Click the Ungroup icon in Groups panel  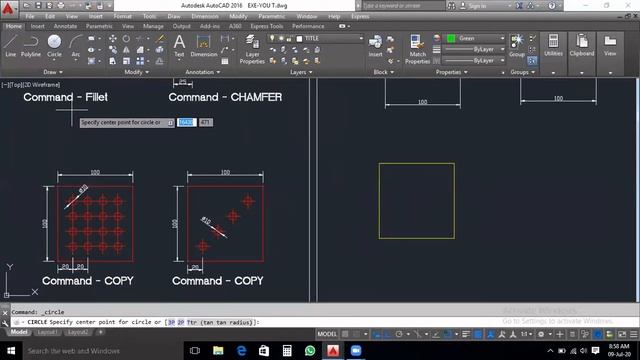532,38
